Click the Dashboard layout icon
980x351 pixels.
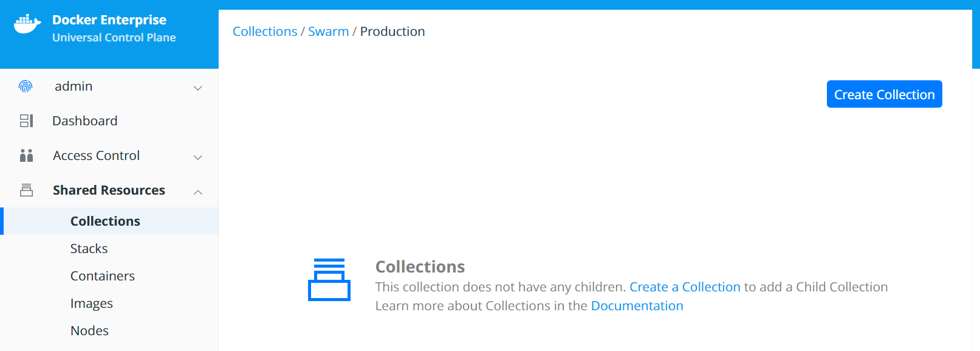(x=26, y=120)
